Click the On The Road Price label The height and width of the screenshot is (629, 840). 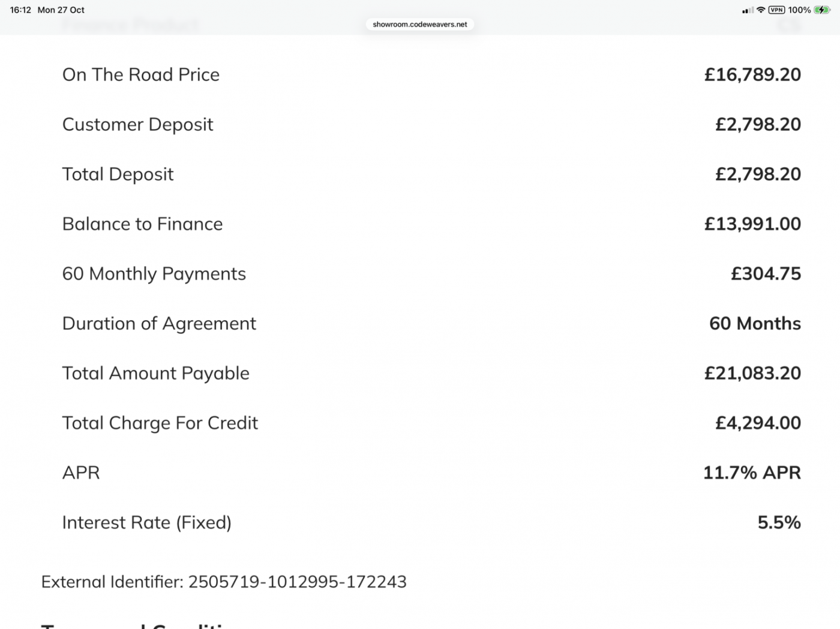(x=141, y=74)
